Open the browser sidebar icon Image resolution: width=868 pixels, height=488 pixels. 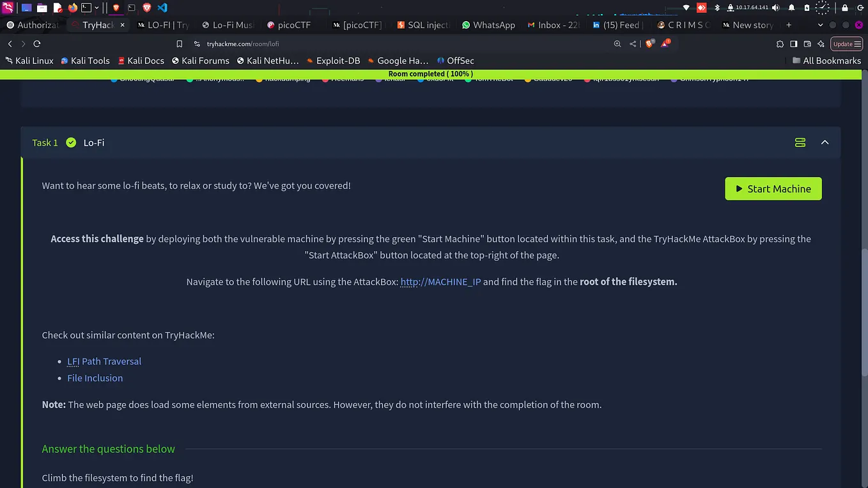pos(793,43)
